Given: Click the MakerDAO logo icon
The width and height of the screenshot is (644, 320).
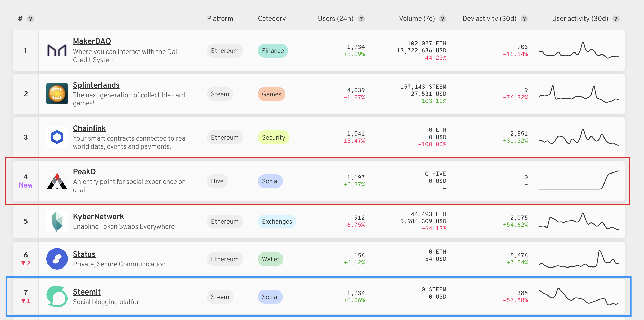Looking at the screenshot, I should (57, 50).
